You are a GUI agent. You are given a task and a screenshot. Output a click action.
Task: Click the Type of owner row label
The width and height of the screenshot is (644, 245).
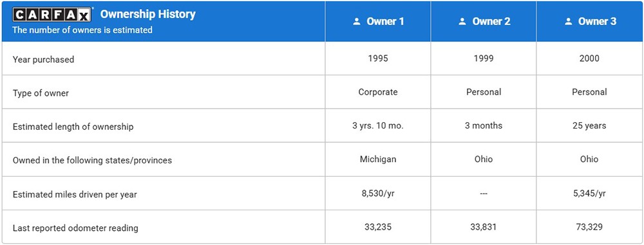pyautogui.click(x=41, y=93)
